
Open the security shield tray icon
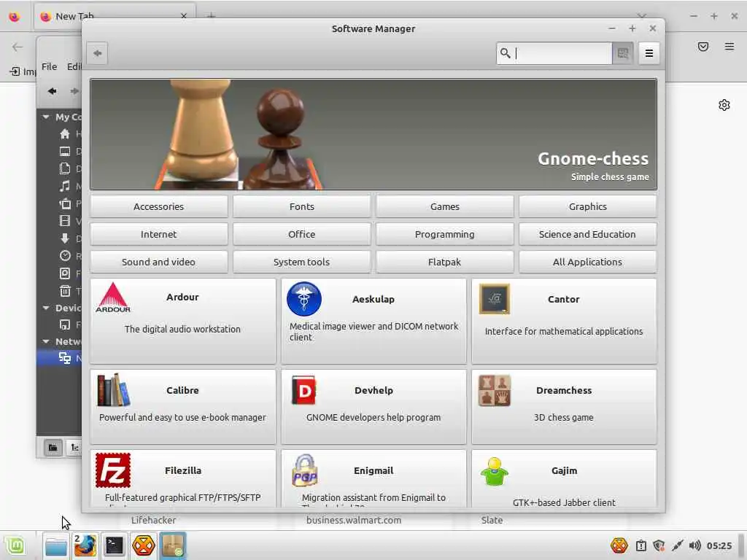tap(659, 545)
